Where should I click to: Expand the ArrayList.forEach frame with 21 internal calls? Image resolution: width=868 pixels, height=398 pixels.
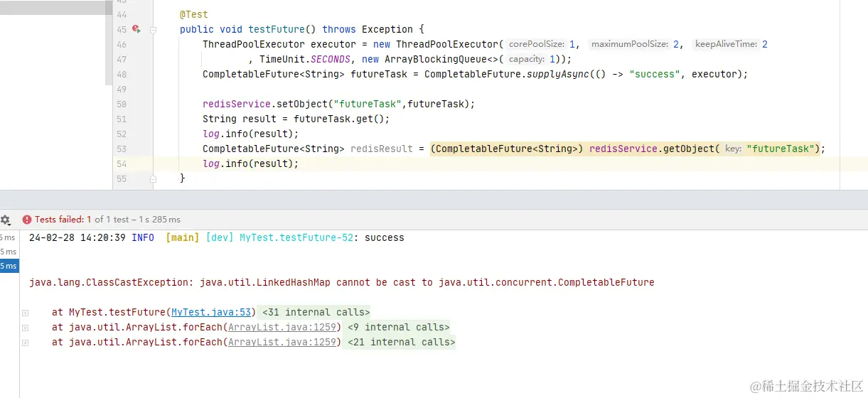point(25,343)
